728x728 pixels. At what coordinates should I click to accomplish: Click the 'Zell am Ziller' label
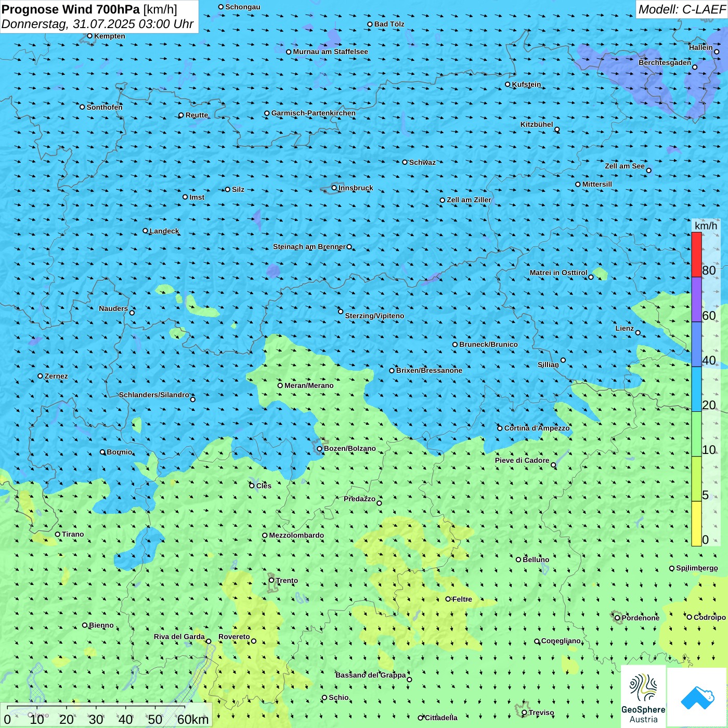click(469, 200)
